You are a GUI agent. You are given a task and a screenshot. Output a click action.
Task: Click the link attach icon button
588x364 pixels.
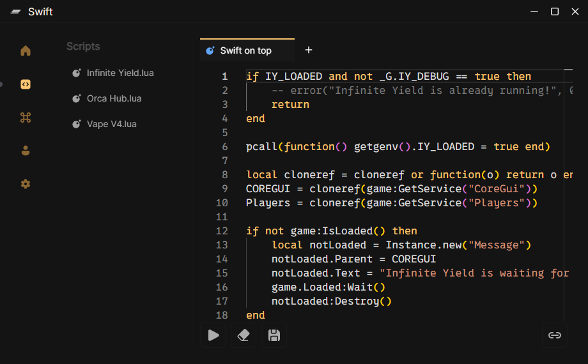point(555,335)
